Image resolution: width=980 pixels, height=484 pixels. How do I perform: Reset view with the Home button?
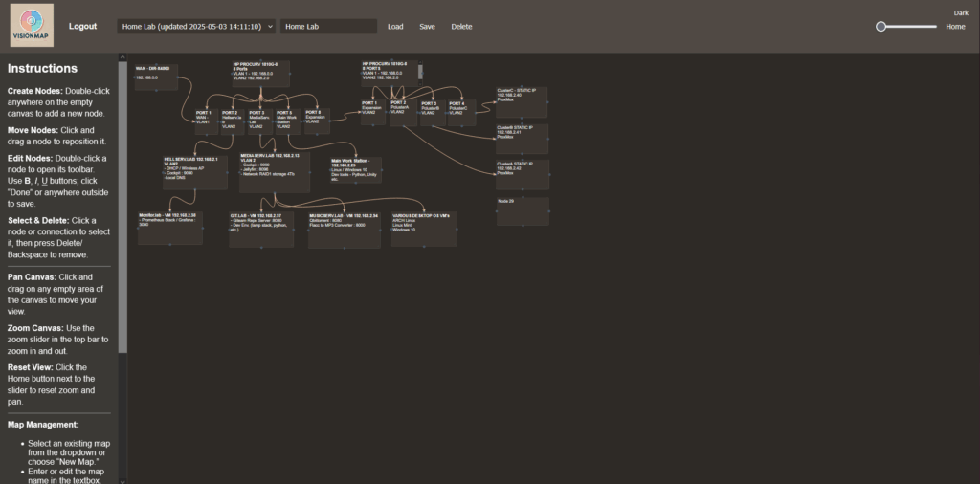[x=955, y=26]
